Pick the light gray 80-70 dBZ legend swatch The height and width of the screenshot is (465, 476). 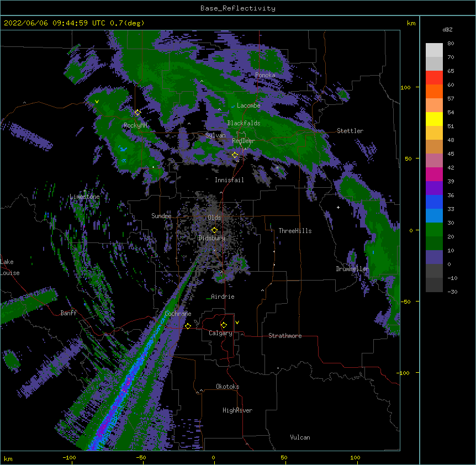coord(434,50)
